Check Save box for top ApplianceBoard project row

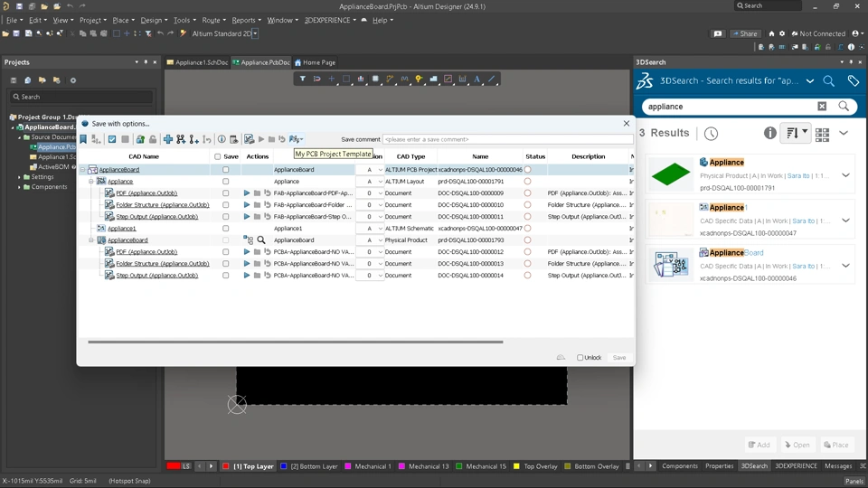tap(225, 170)
